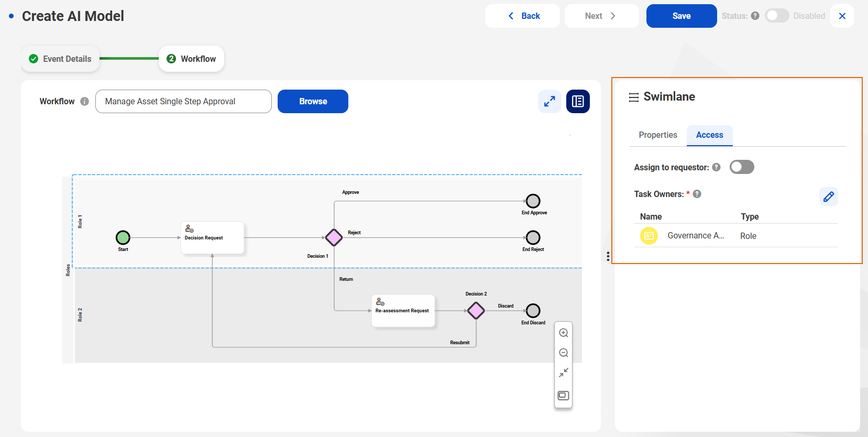868x437 pixels.
Task: Expand the workflow diagram to fullscreen
Action: click(x=550, y=101)
